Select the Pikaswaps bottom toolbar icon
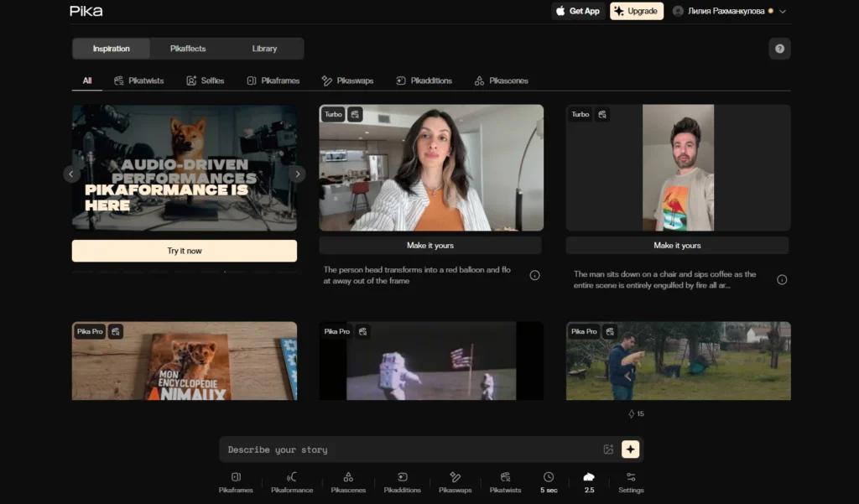859x504 pixels. point(455,482)
